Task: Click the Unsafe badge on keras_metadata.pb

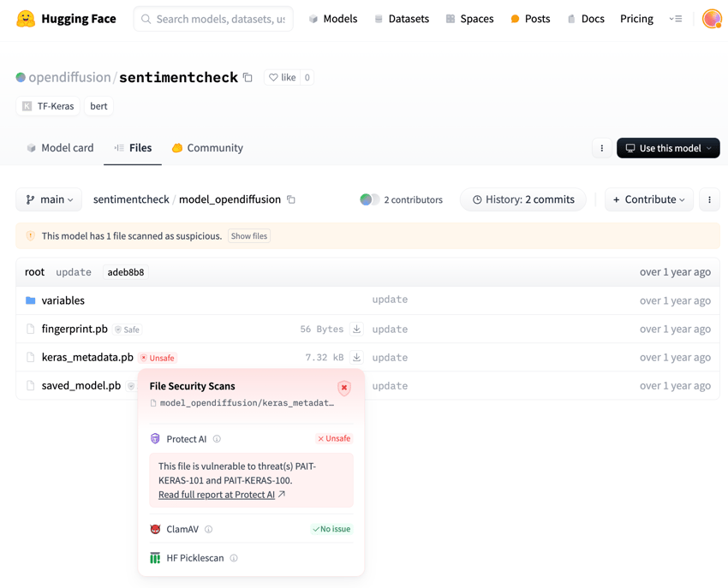Action: coord(158,358)
